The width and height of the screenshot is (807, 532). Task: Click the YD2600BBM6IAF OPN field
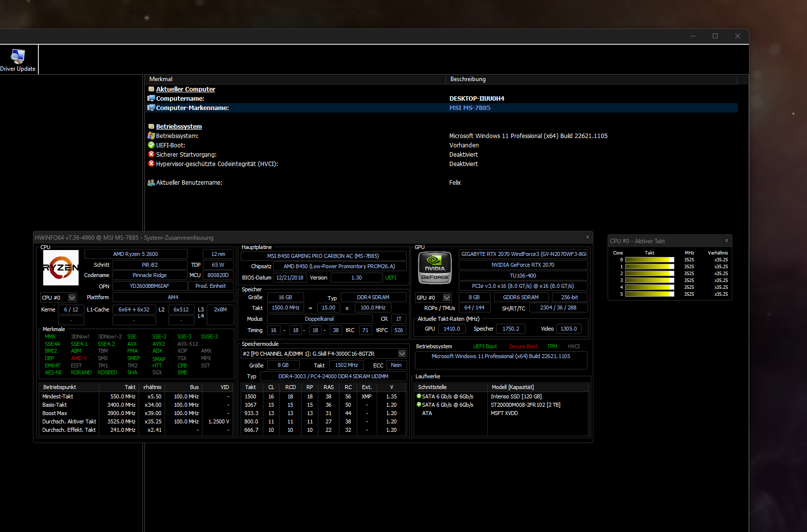(150, 286)
